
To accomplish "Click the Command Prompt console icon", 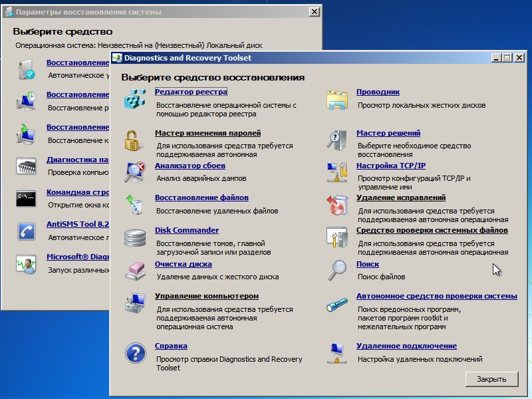I will click(x=26, y=198).
